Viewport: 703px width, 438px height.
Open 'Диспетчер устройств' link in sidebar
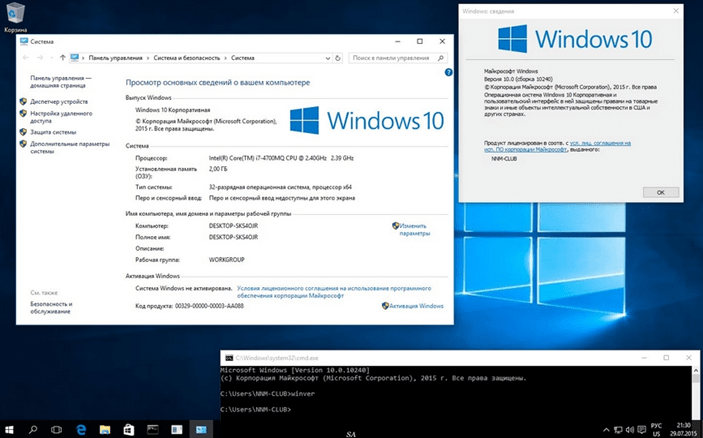pos(59,101)
